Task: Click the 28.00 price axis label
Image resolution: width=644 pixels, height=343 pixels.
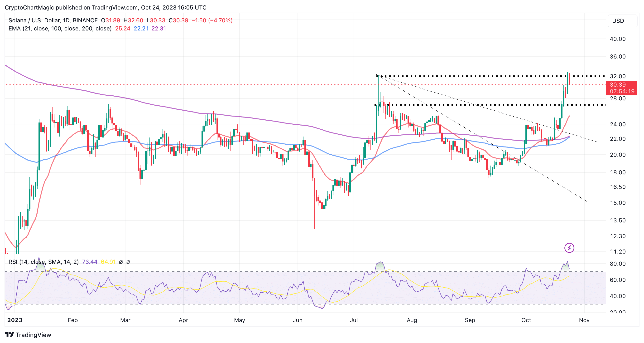Action: [617, 98]
